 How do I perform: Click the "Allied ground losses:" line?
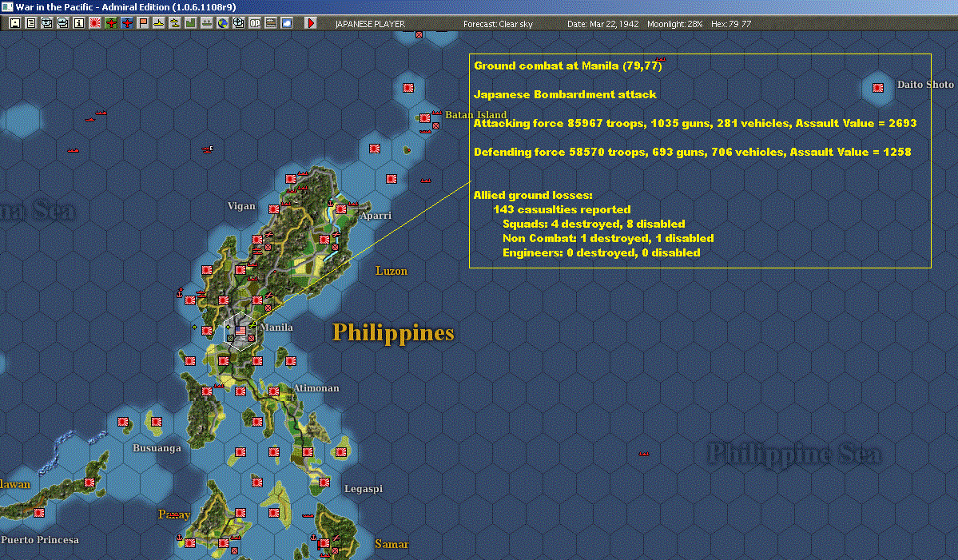click(533, 196)
